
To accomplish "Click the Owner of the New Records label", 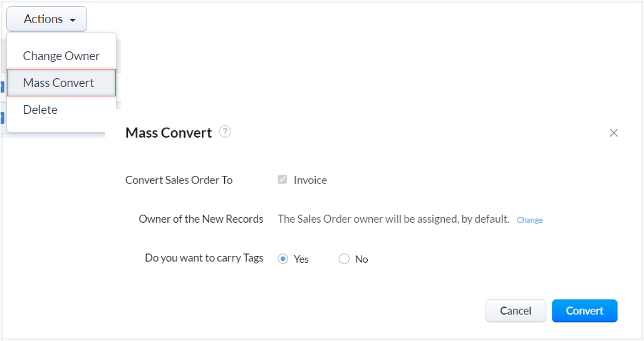I will [201, 219].
